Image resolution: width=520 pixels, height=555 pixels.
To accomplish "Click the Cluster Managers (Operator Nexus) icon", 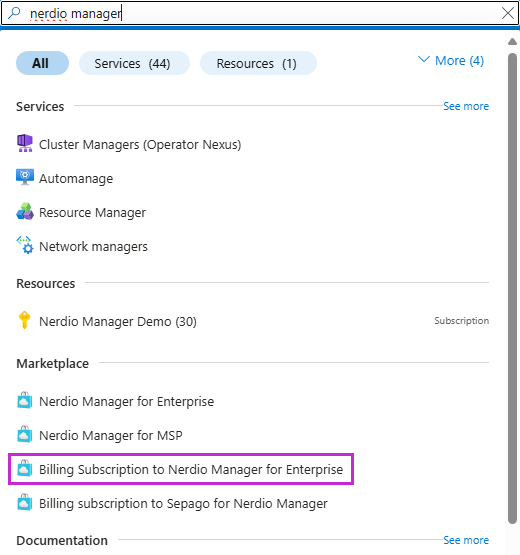I will (24, 143).
